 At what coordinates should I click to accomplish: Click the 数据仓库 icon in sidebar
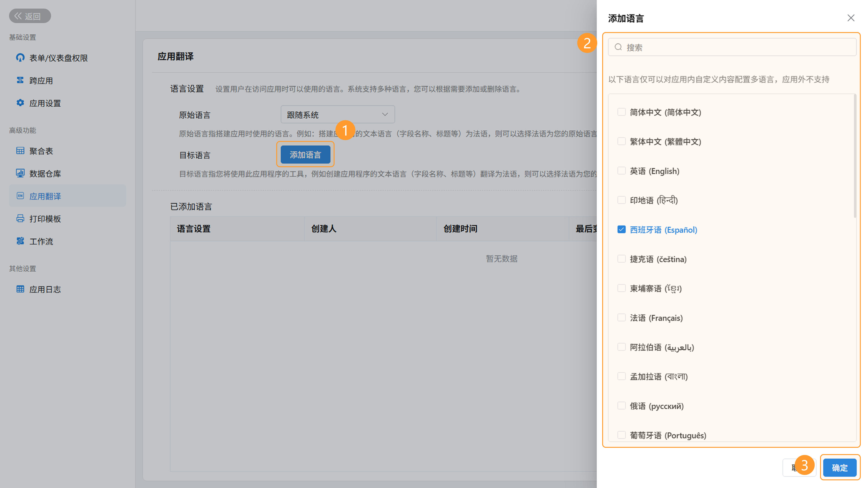[20, 173]
